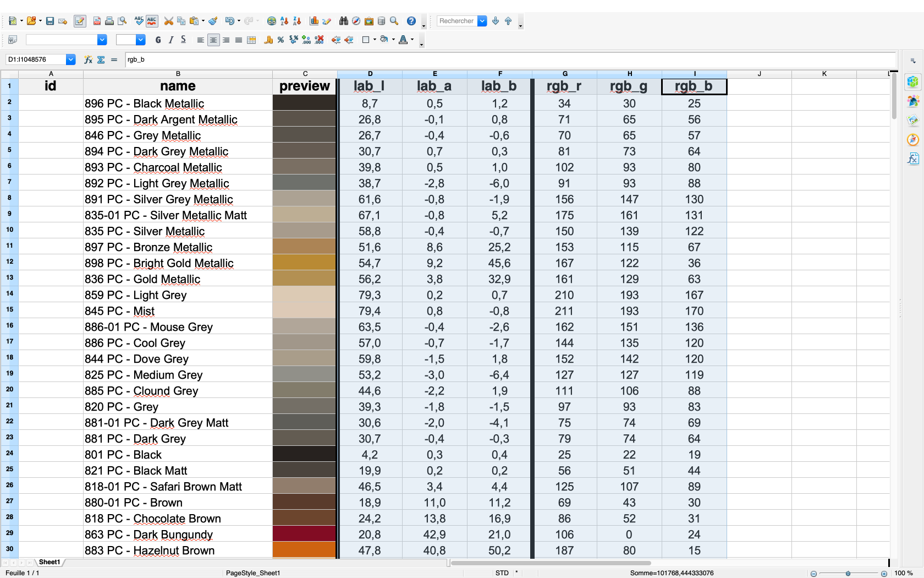Toggle bold G formatting

(158, 40)
